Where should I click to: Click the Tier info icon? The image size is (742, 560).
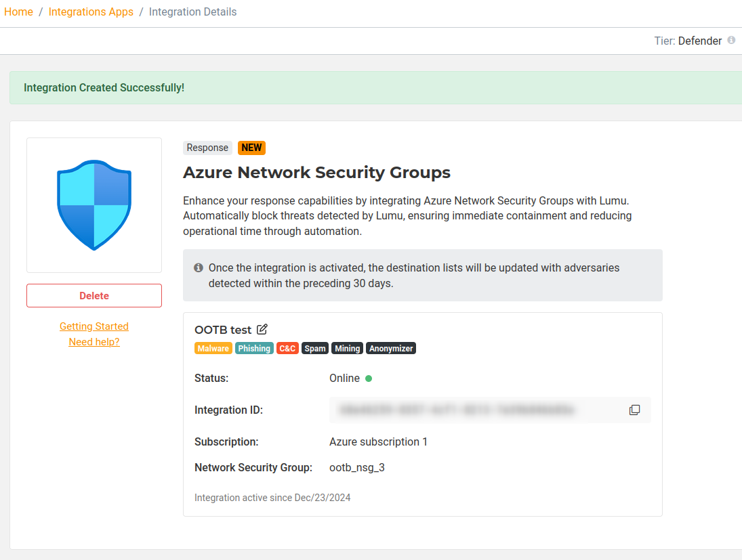click(731, 41)
